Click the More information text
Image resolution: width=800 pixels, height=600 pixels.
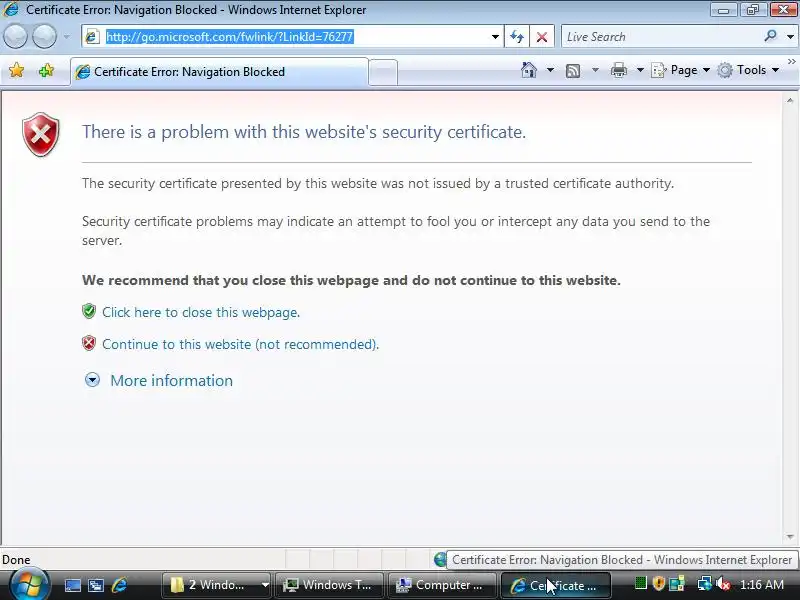coord(171,381)
